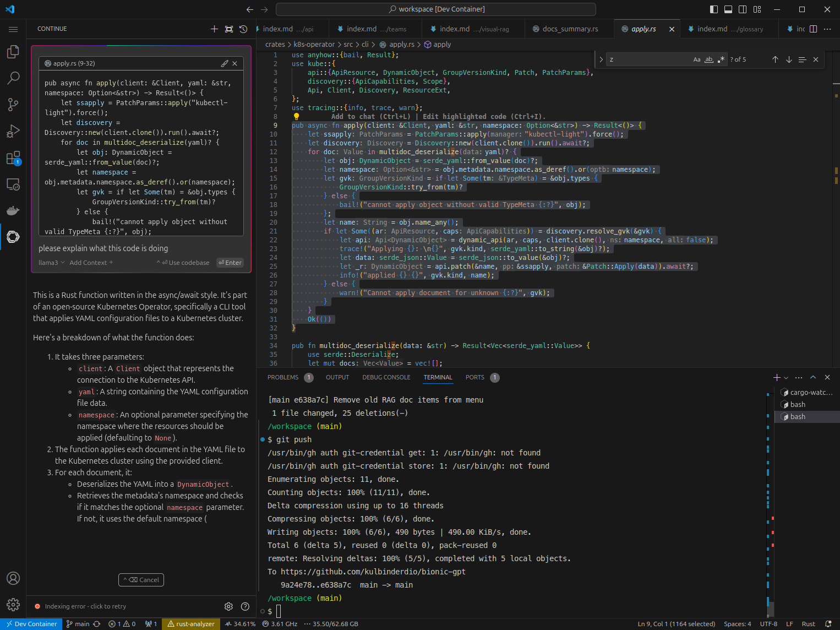
Task: Switch to the Problems panel tab
Action: [283, 378]
